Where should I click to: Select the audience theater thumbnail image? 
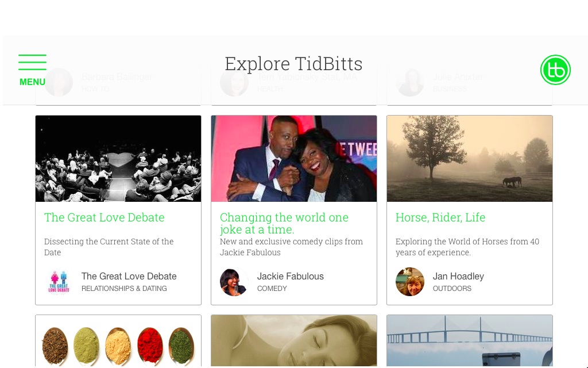118,159
